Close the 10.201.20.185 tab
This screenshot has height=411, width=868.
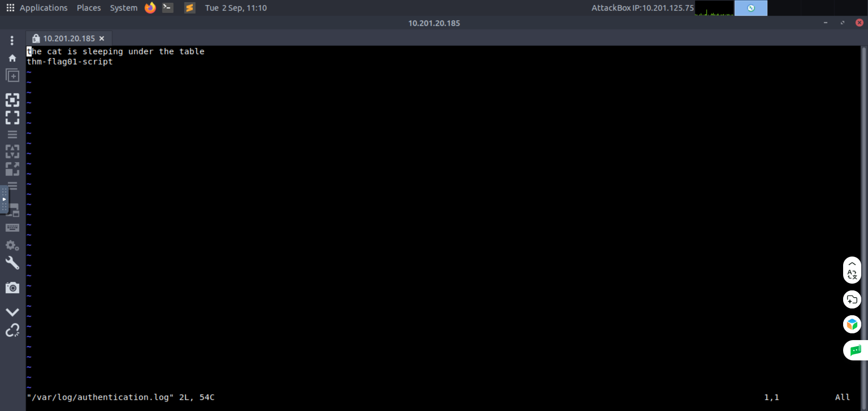[x=102, y=38]
